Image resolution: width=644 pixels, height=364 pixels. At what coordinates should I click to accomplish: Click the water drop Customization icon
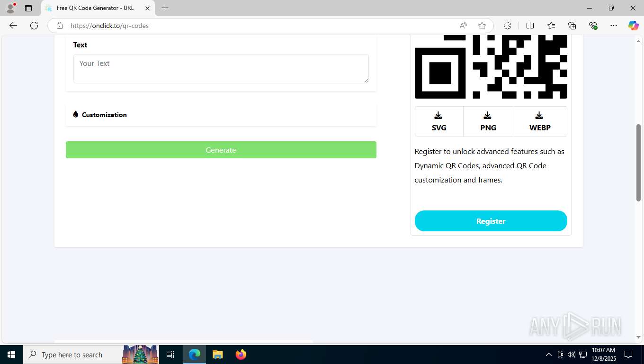[x=75, y=114]
